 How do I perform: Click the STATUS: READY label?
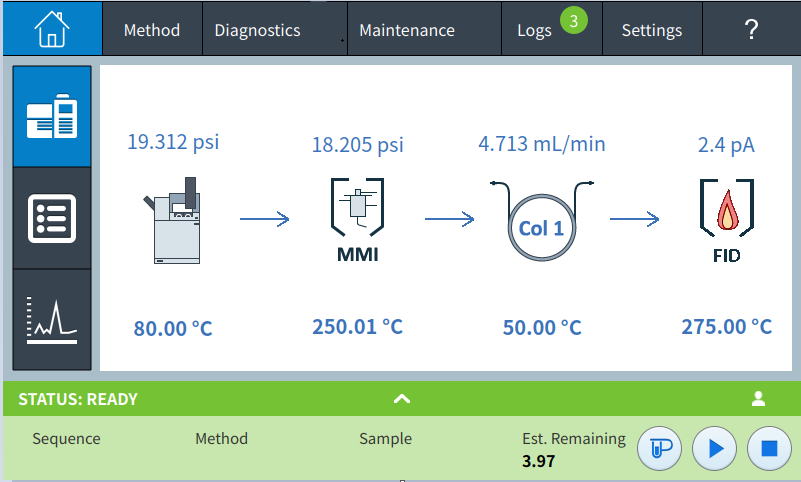click(x=78, y=399)
